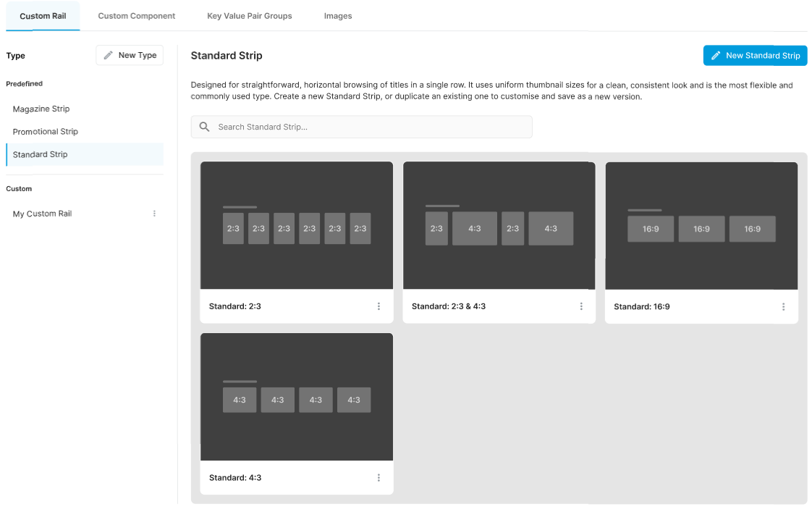Screen dimensions: 812x512
Task: Click the magnifier icon in search box
Action: 205,127
